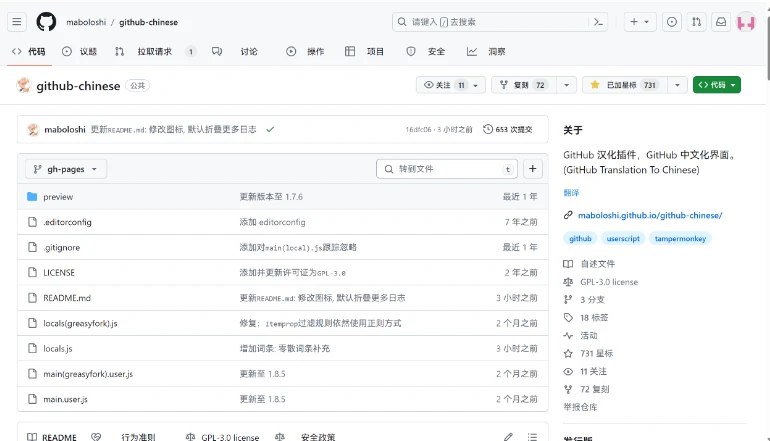
Task: Open maboloshi.github.io/github-chinese link
Action: [x=650, y=215]
